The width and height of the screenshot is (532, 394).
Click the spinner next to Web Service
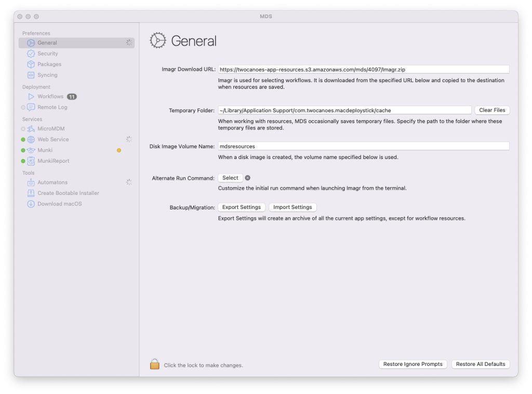[x=129, y=139]
